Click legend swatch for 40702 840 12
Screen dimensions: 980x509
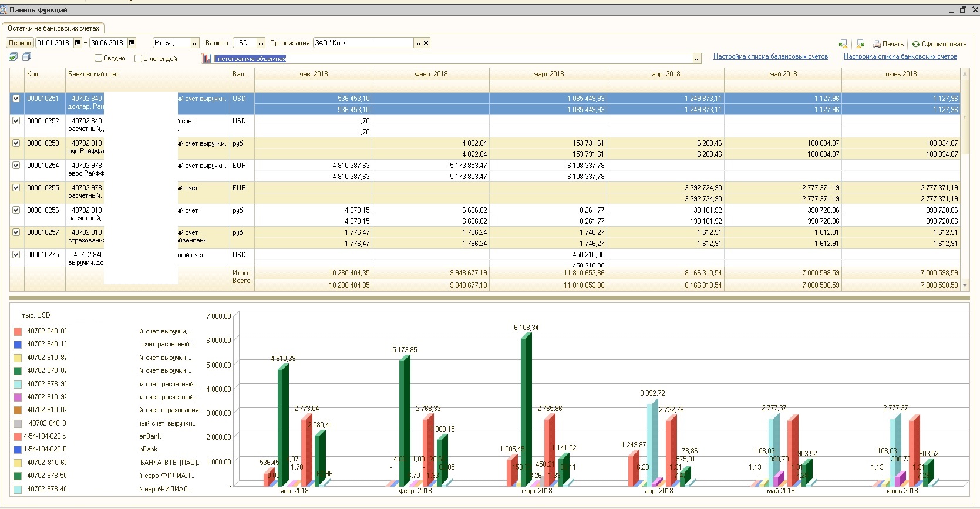[18, 345]
